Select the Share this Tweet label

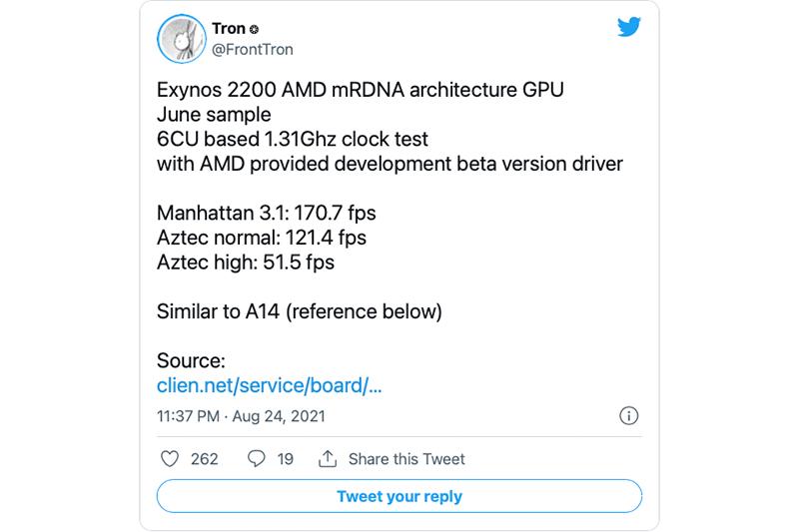406,459
